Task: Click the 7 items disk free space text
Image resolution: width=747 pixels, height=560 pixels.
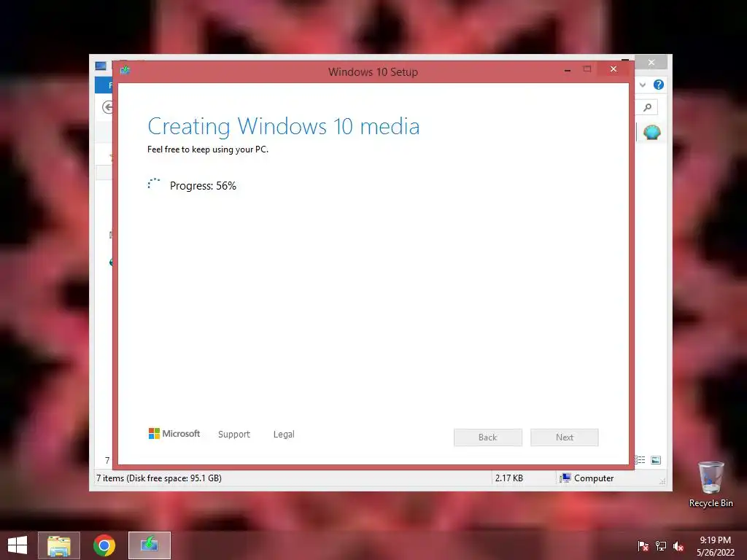Action: point(159,478)
